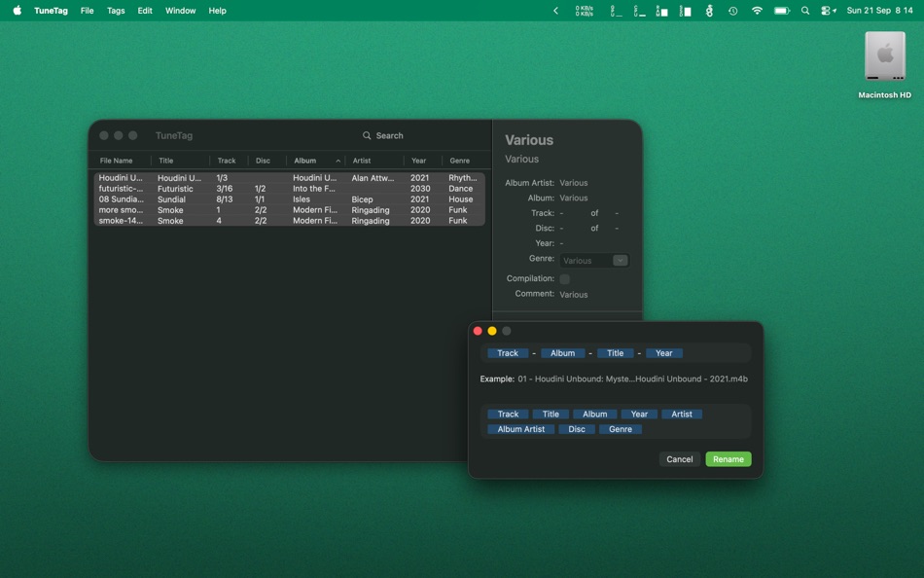The image size is (924, 578).
Task: Toggle the Compilation checkbox
Action: tap(564, 278)
